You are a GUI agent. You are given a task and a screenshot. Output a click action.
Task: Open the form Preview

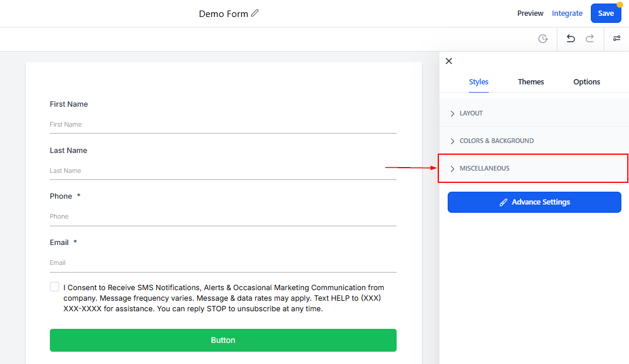click(x=530, y=13)
